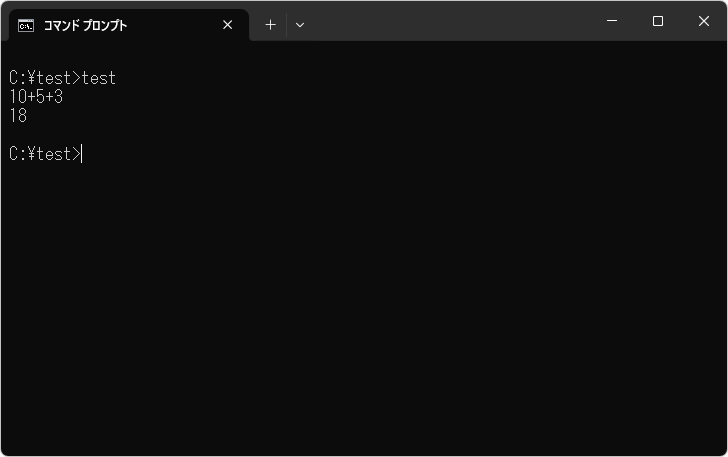Click the number 10 in the expression
The height and width of the screenshot is (457, 728).
(x=18, y=97)
